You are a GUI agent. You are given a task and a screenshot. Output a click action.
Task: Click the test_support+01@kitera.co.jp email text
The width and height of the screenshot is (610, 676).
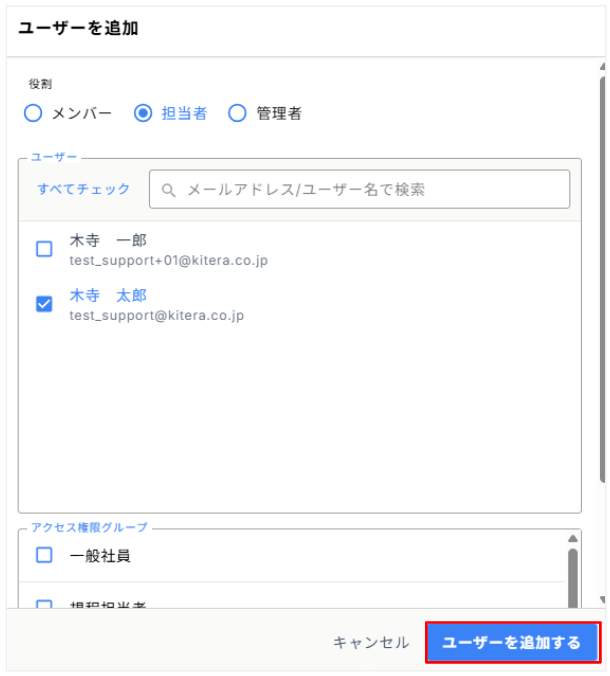(x=168, y=260)
